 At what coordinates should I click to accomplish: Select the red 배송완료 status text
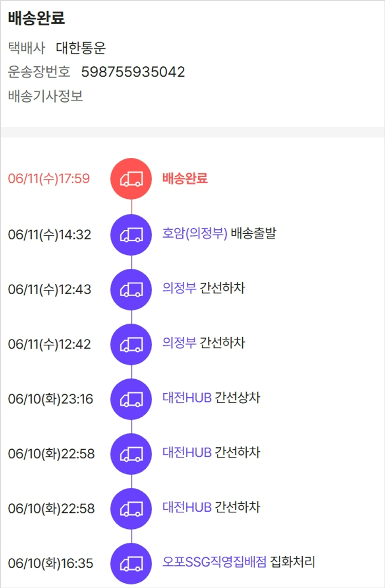click(x=185, y=179)
